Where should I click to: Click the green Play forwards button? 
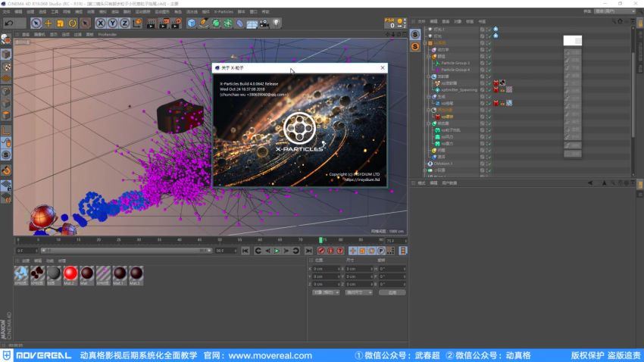coord(277,251)
